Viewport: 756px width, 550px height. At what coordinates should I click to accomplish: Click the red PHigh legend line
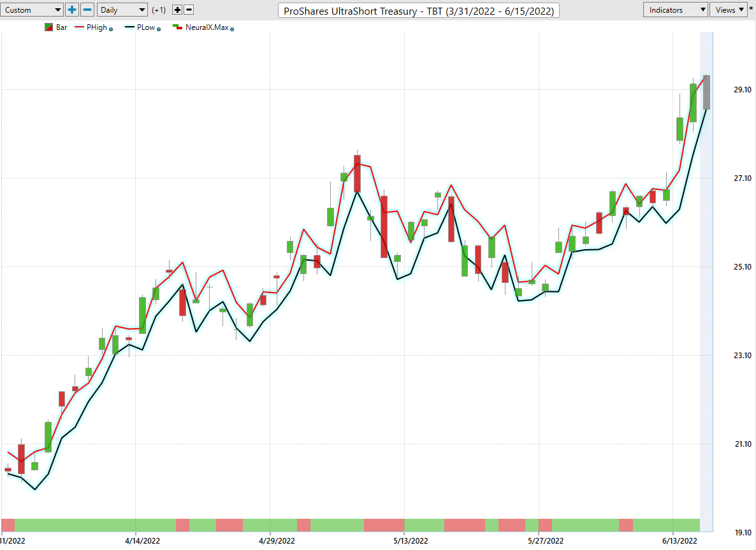(80, 27)
